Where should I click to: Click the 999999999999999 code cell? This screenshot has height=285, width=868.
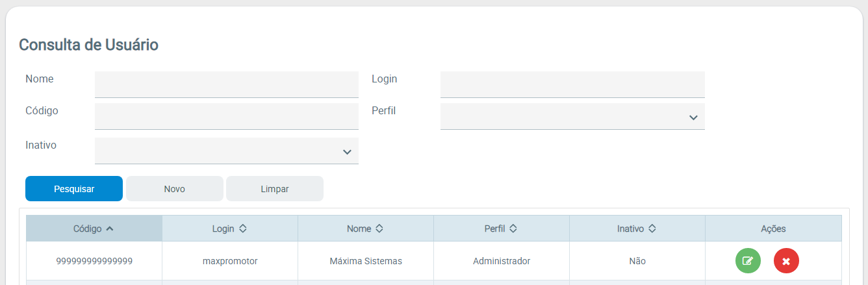click(94, 261)
